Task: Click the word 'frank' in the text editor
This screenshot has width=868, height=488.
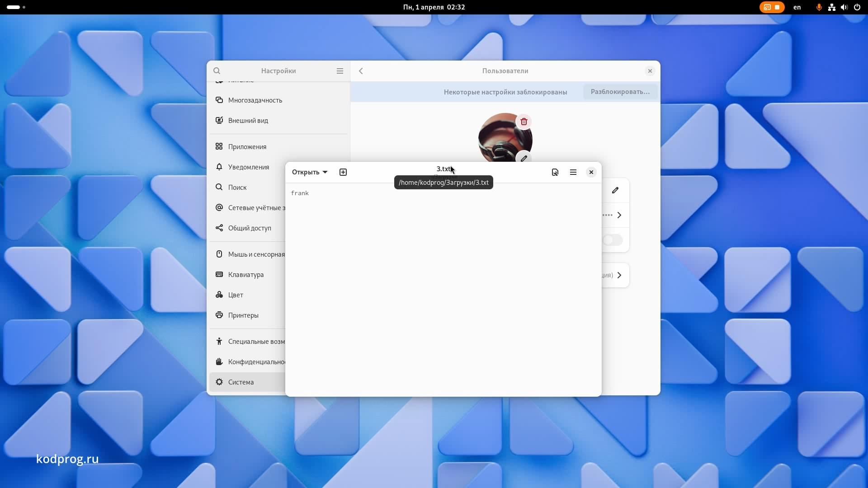Action: 300,193
